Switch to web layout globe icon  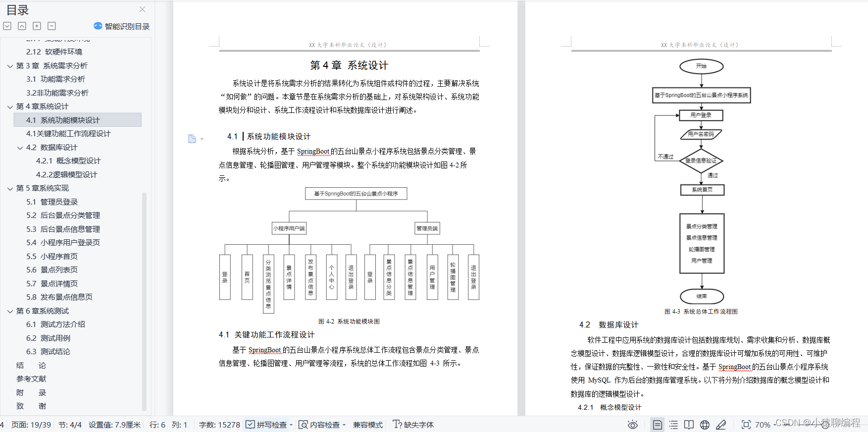click(705, 425)
